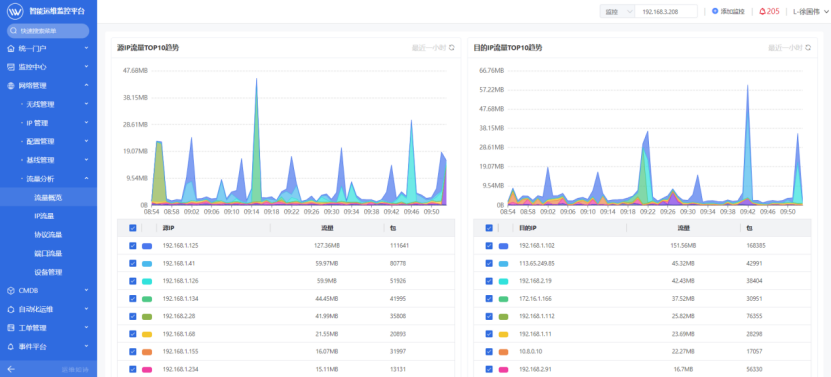Uncheck destination IP 10.8.0.10
The image size is (831, 377).
(x=489, y=352)
